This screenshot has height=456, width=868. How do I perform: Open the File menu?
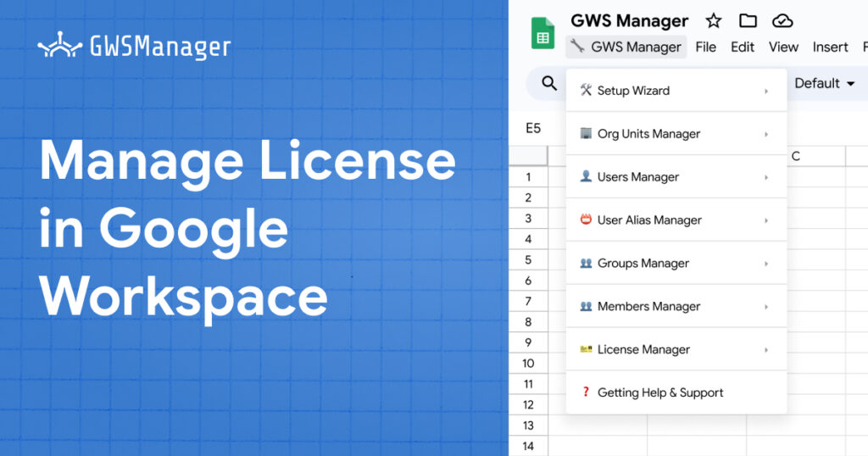tap(705, 47)
